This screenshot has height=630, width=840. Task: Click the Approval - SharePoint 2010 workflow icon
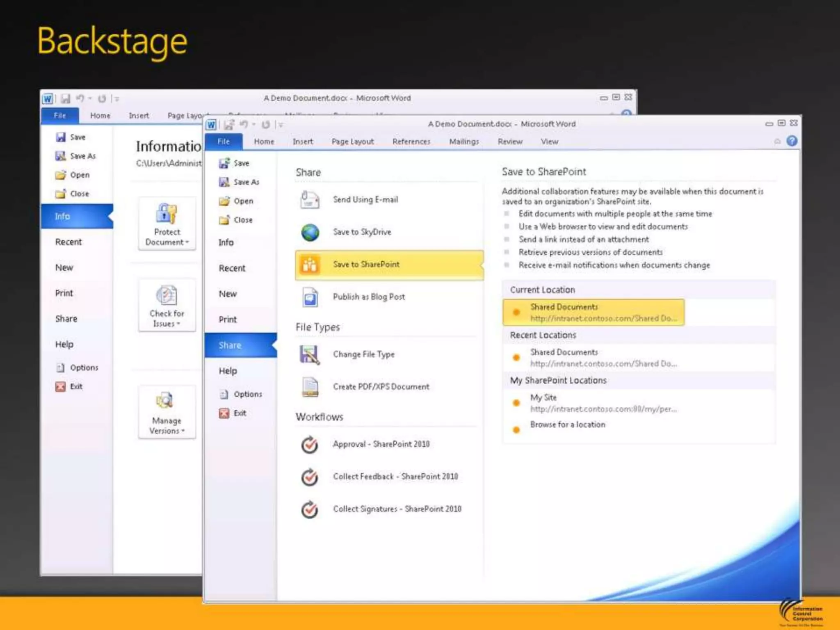[310, 444]
